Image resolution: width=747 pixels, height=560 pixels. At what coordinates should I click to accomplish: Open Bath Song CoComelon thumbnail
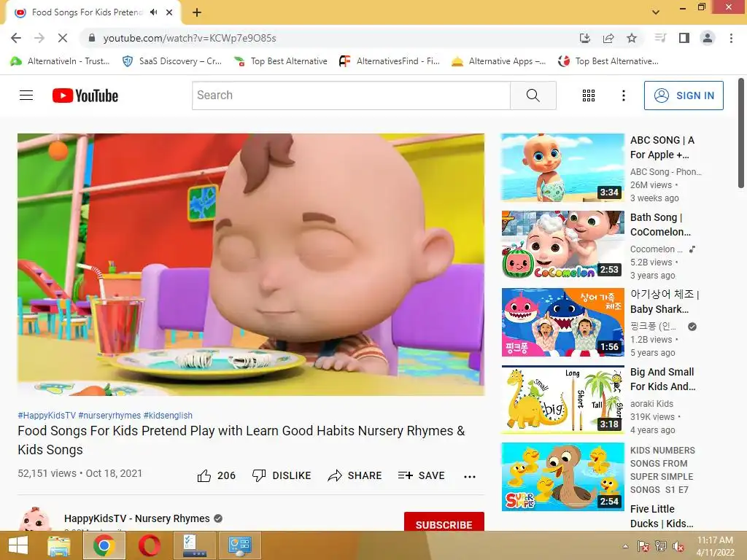(x=562, y=245)
